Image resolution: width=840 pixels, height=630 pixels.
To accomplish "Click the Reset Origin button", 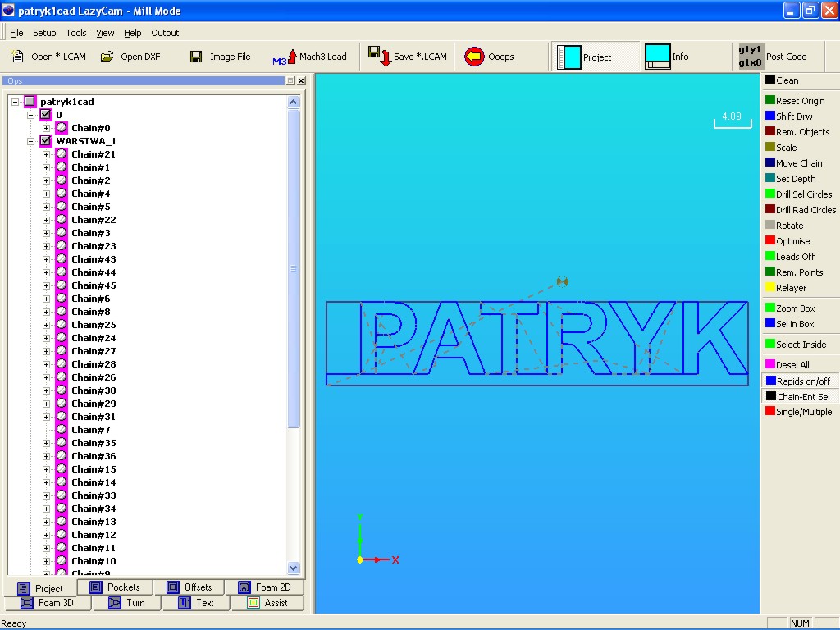I will pyautogui.click(x=796, y=101).
